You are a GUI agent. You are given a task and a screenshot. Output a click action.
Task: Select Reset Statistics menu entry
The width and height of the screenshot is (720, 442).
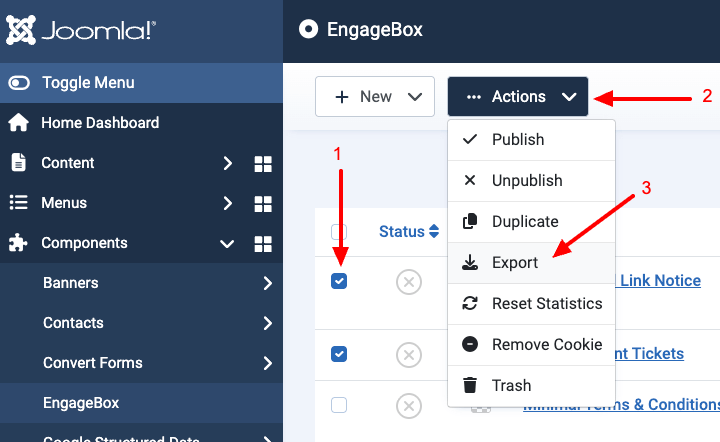(x=531, y=303)
